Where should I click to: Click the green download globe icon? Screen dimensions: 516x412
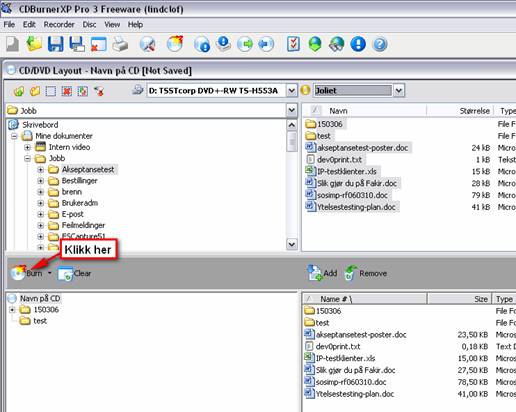[315, 44]
